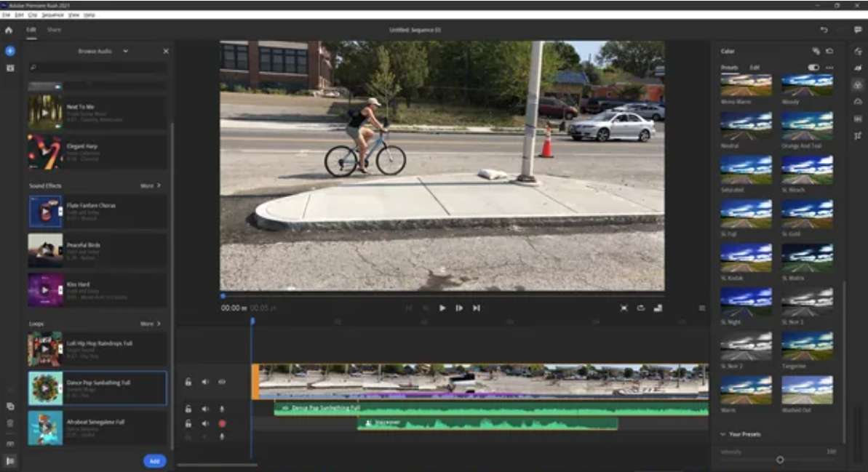Open the timeline options menu beside playback controls
Viewport: 868px width, 472px height.
click(x=702, y=308)
